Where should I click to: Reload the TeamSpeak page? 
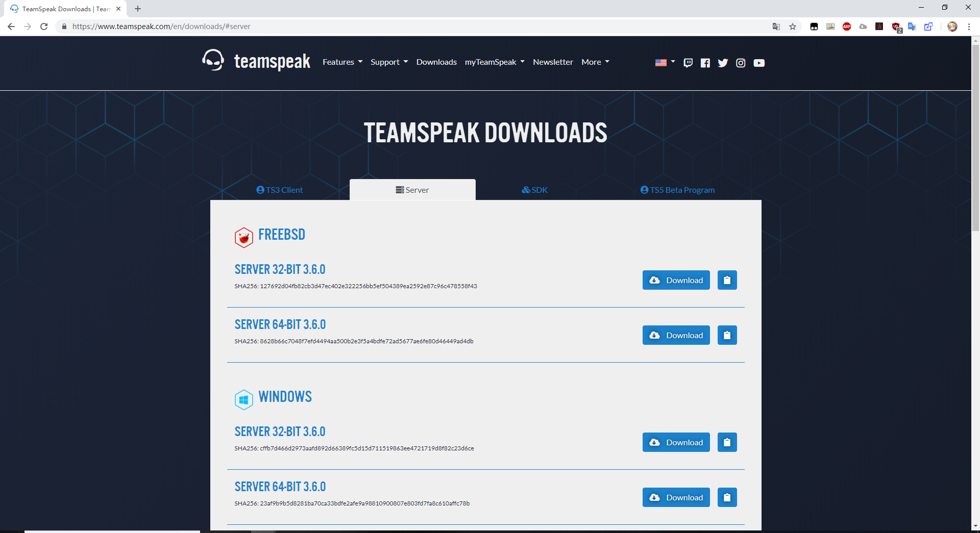44,27
